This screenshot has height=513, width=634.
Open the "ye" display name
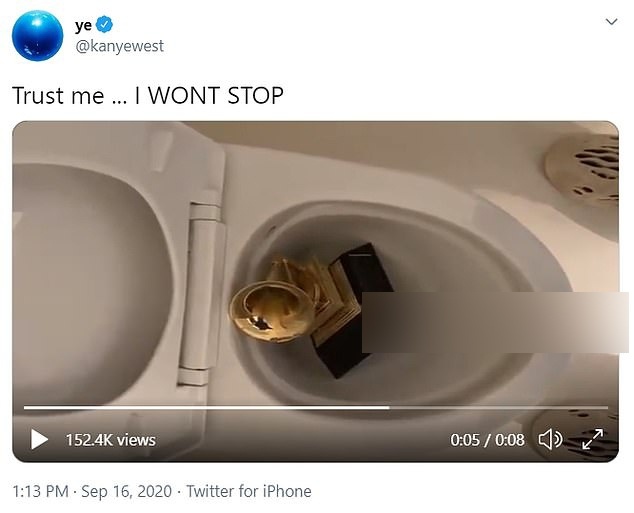tap(83, 26)
